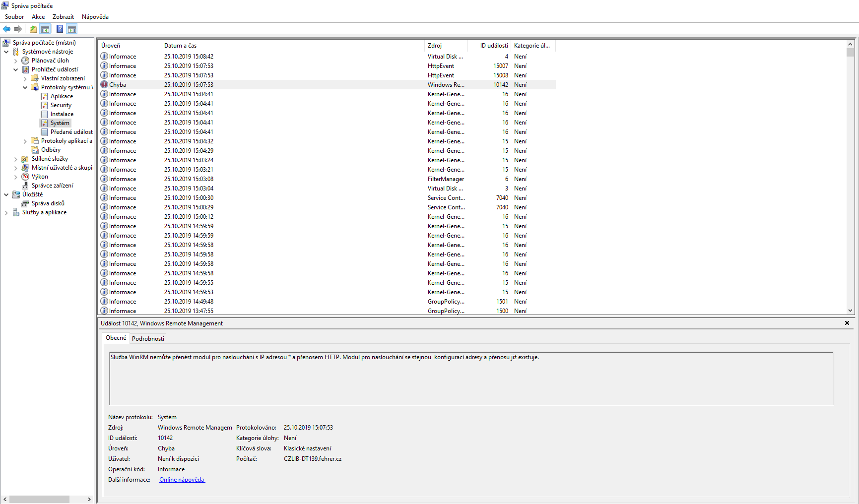This screenshot has width=859, height=504.
Task: Open the Zobrazit menu
Action: (63, 17)
